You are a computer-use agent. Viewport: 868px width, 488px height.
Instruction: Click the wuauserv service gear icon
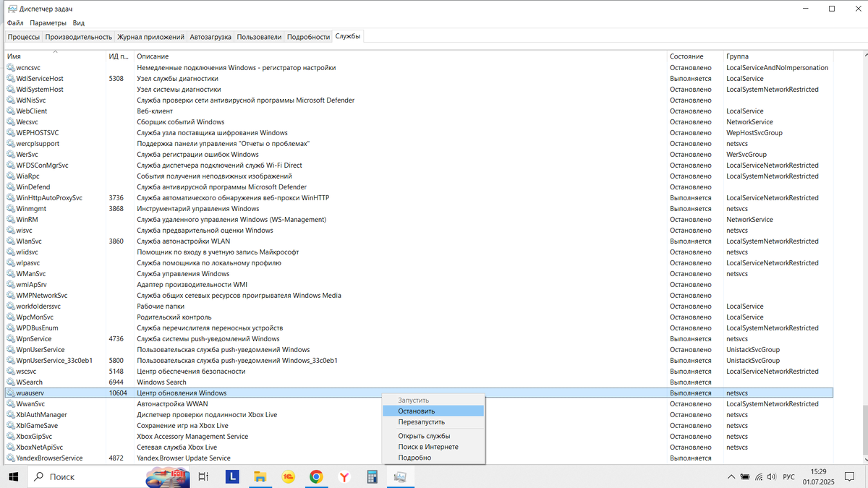pos(10,393)
